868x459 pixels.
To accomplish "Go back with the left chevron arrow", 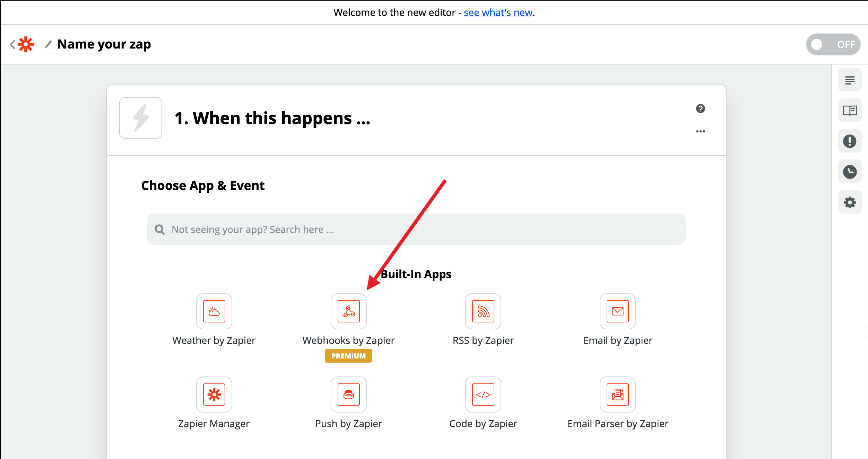I will [12, 44].
